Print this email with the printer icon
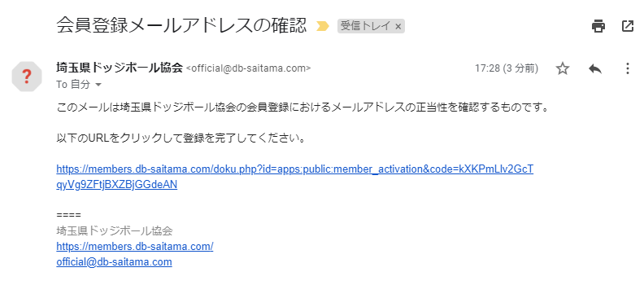Screen dimensions: 644x294 (598, 26)
